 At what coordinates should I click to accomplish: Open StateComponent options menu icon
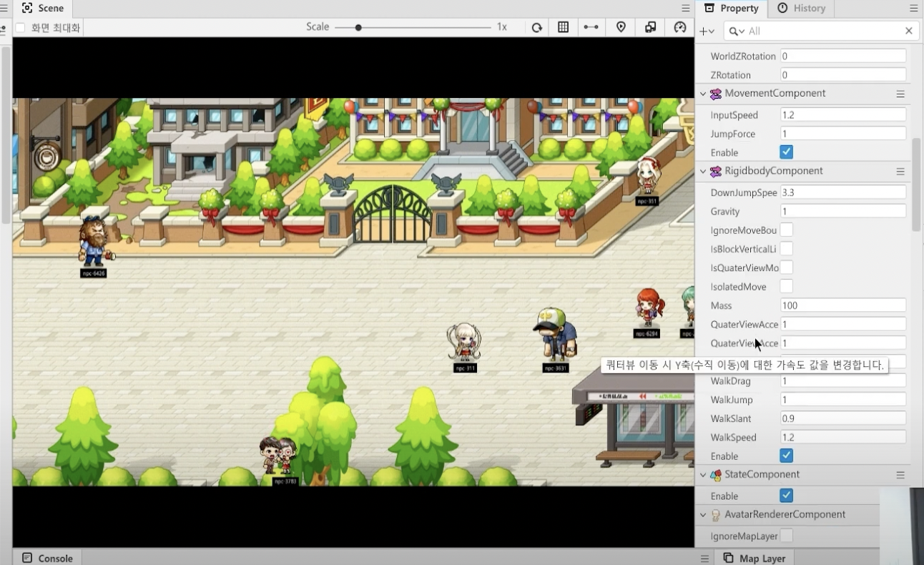coord(900,475)
